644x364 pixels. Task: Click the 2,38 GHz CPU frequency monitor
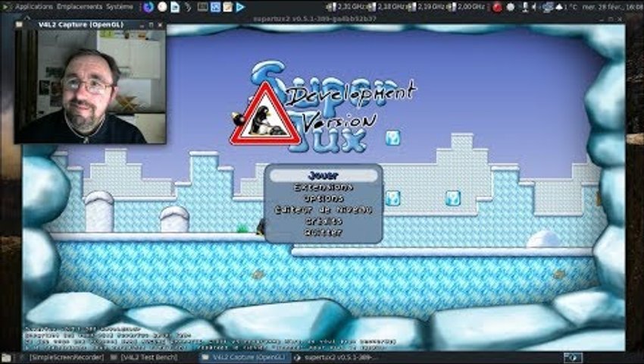tap(385, 7)
